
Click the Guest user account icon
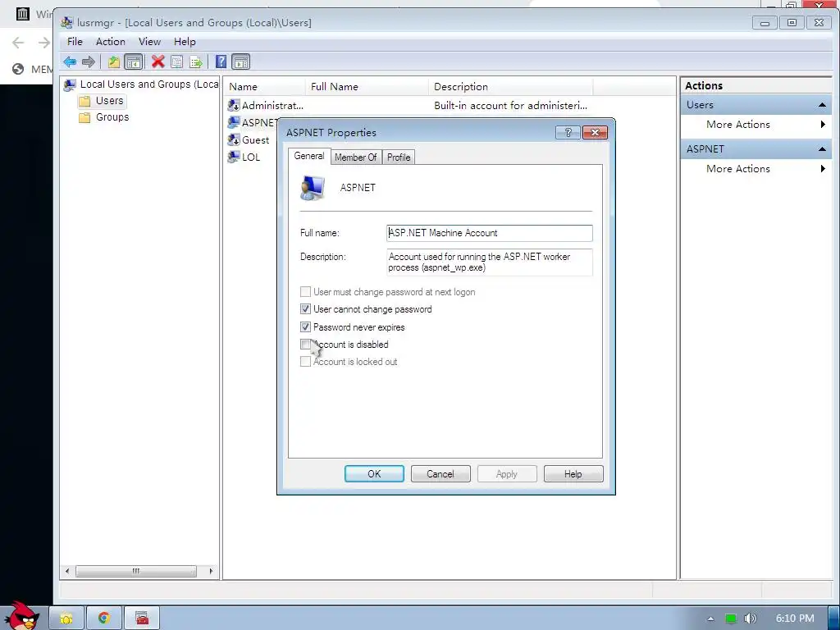click(234, 139)
